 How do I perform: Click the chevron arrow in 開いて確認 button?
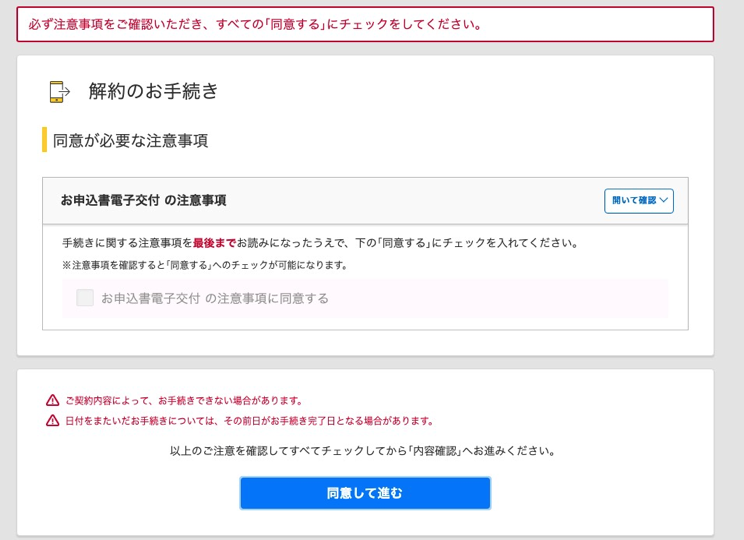664,200
